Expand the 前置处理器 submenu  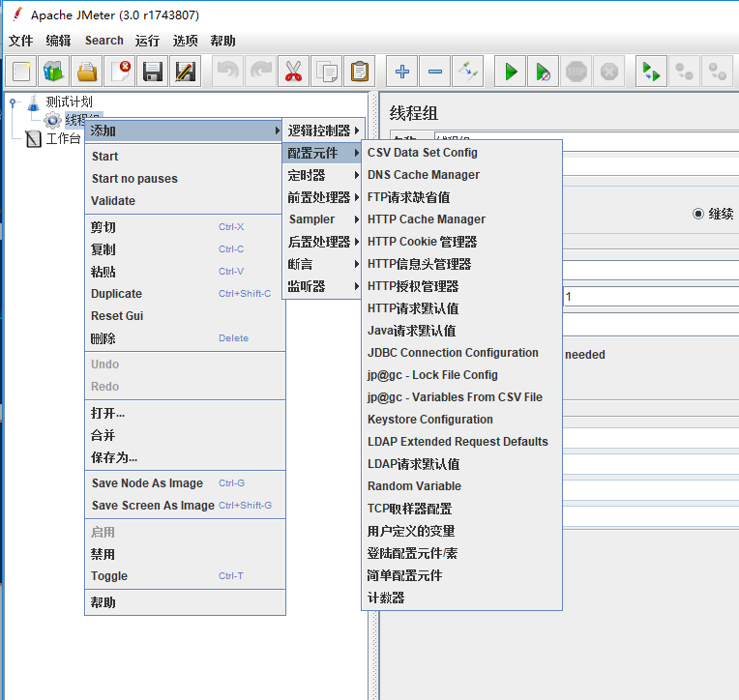323,197
